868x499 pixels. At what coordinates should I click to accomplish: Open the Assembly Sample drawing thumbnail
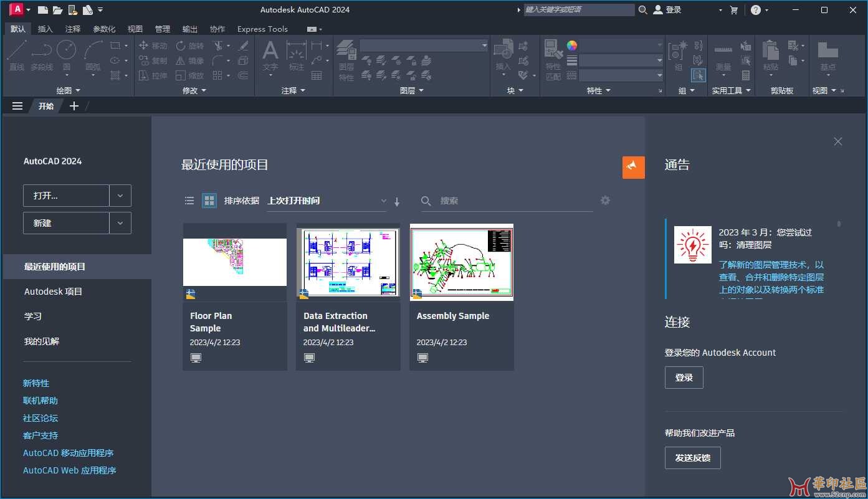click(461, 262)
